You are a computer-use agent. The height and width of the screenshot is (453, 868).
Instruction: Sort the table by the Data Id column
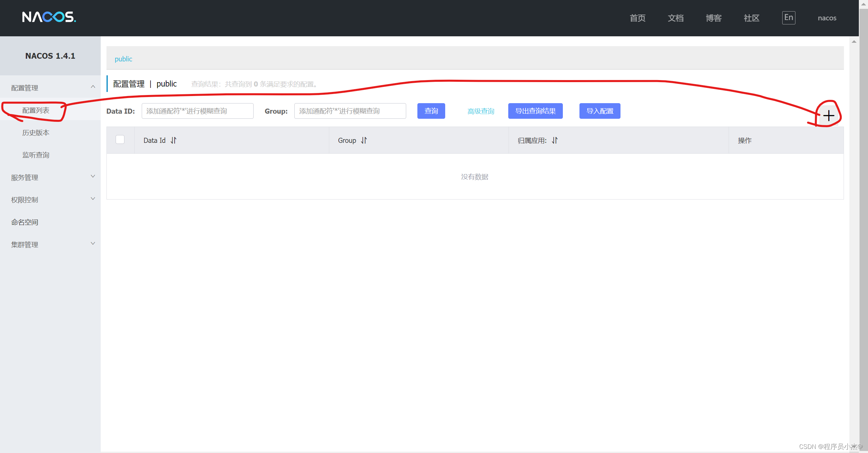[x=174, y=140]
